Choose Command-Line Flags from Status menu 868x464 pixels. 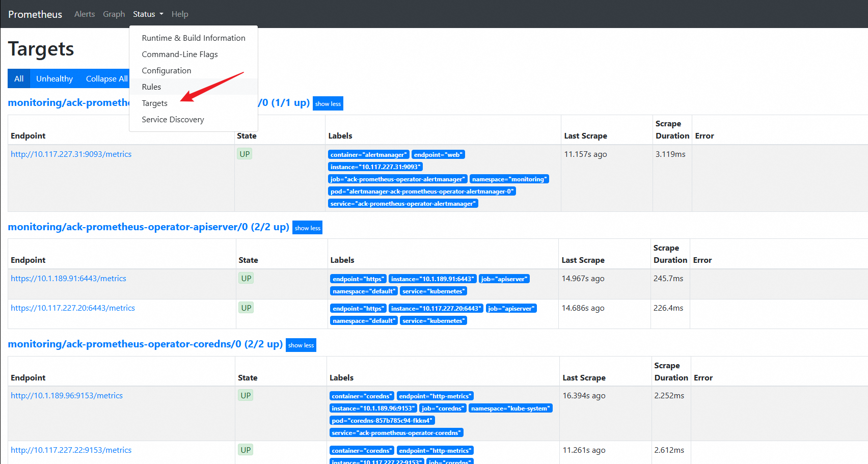click(x=179, y=54)
